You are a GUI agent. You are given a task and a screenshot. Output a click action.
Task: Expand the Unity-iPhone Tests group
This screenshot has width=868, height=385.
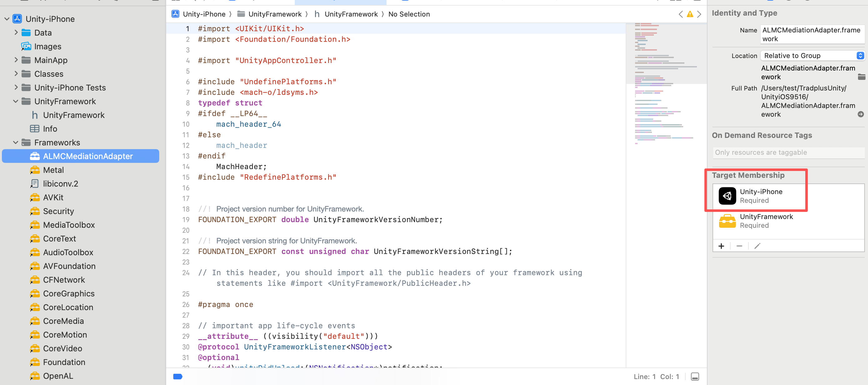tap(16, 87)
